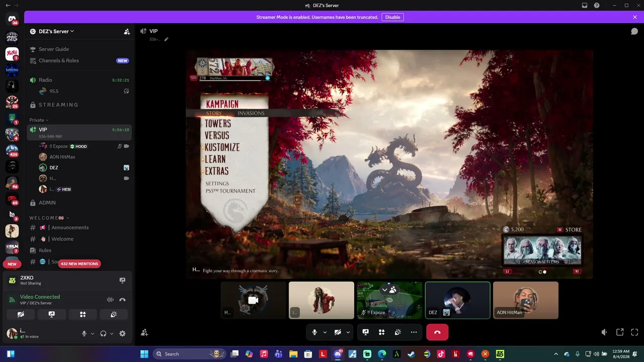Hang up with the red disconnect button
The image size is (644, 362).
click(x=437, y=332)
